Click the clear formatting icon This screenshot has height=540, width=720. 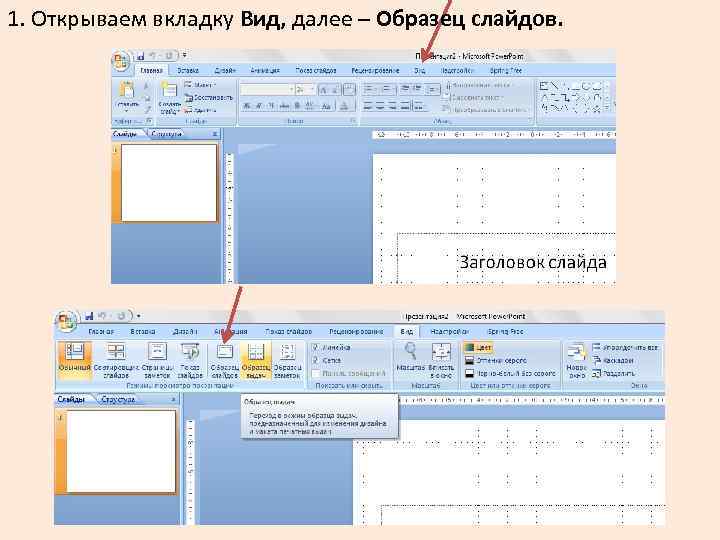tap(349, 90)
